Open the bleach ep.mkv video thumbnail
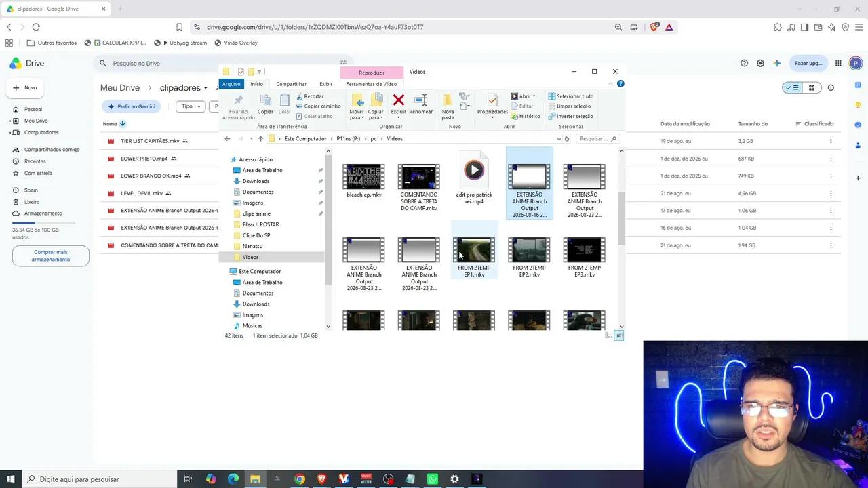This screenshot has width=868, height=488. 363,178
